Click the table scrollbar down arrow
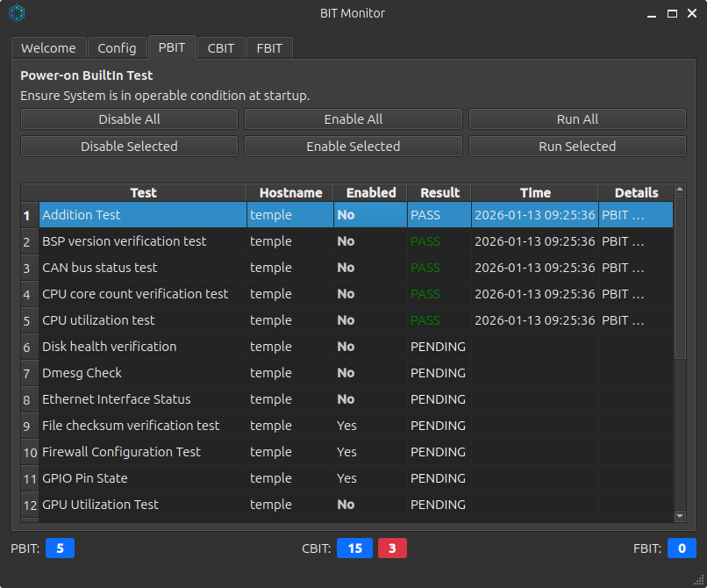This screenshot has width=707, height=588. coord(680,516)
